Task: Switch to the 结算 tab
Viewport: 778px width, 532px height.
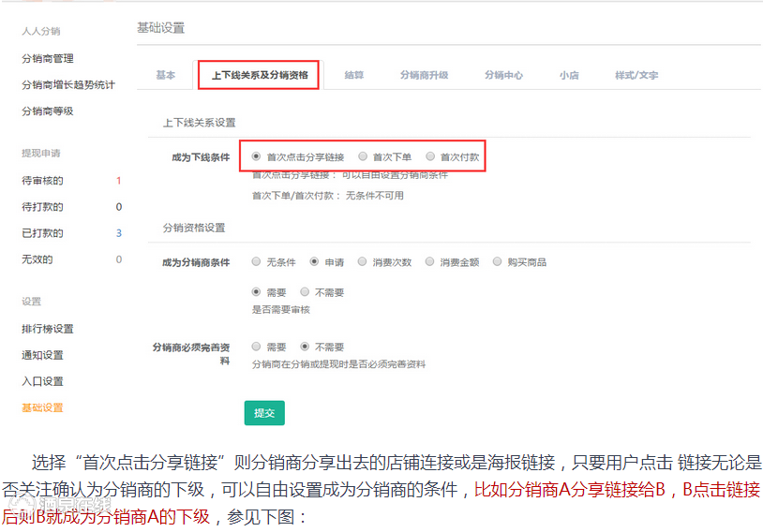Action: click(353, 75)
